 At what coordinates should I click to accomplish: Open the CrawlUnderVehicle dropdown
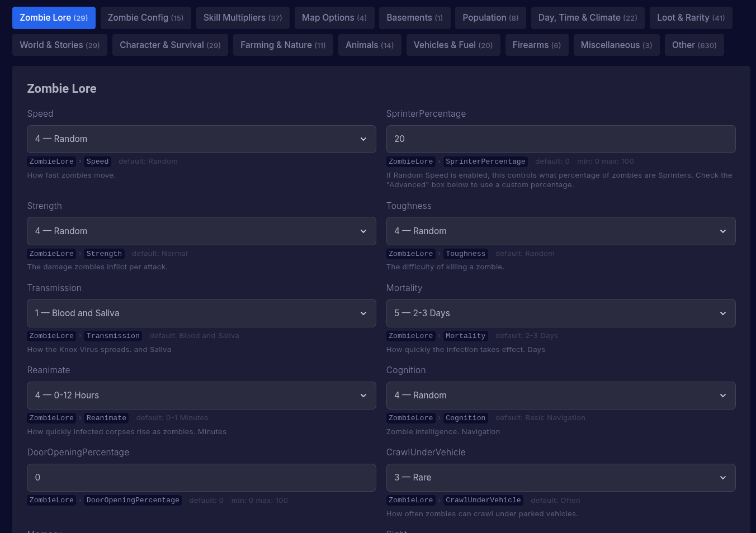(x=561, y=477)
